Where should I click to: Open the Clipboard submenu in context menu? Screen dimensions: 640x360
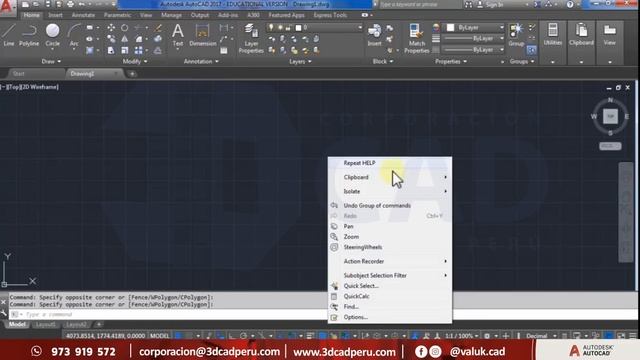pyautogui.click(x=390, y=177)
